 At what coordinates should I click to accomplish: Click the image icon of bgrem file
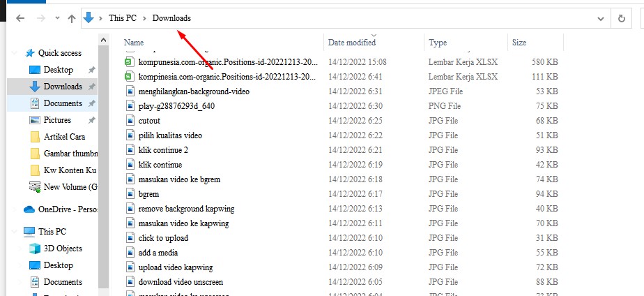(x=130, y=194)
